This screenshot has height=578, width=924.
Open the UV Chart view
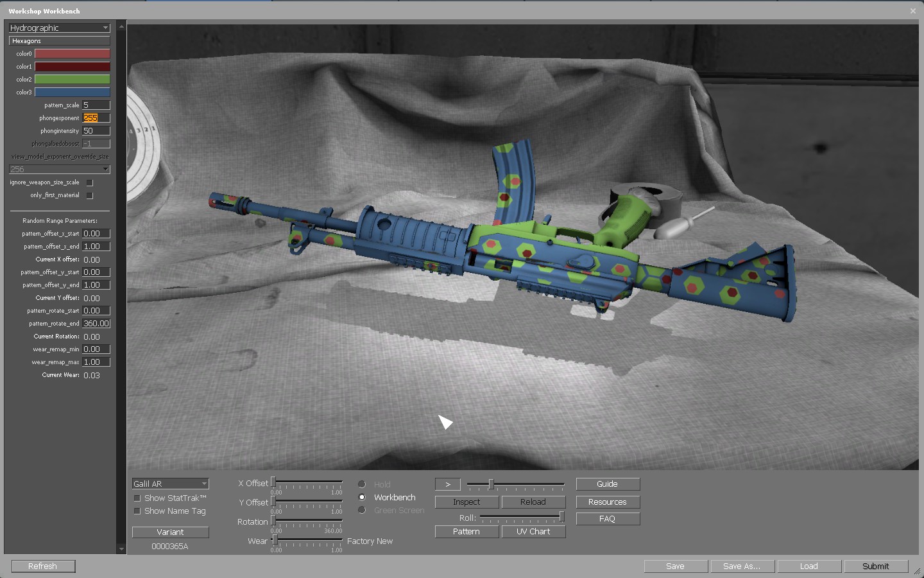pyautogui.click(x=533, y=532)
